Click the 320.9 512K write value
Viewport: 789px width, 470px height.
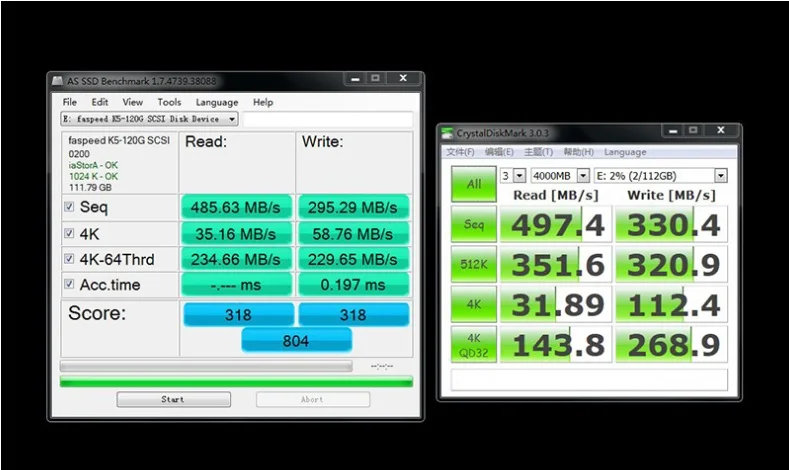click(672, 264)
